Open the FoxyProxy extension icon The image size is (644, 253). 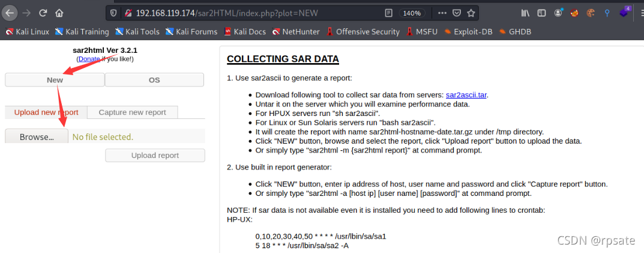click(574, 13)
